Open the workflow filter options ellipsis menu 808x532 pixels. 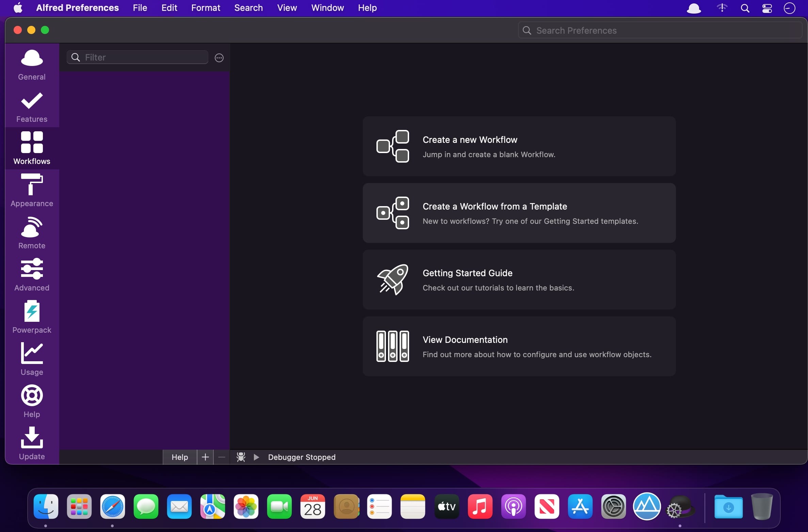click(x=219, y=58)
